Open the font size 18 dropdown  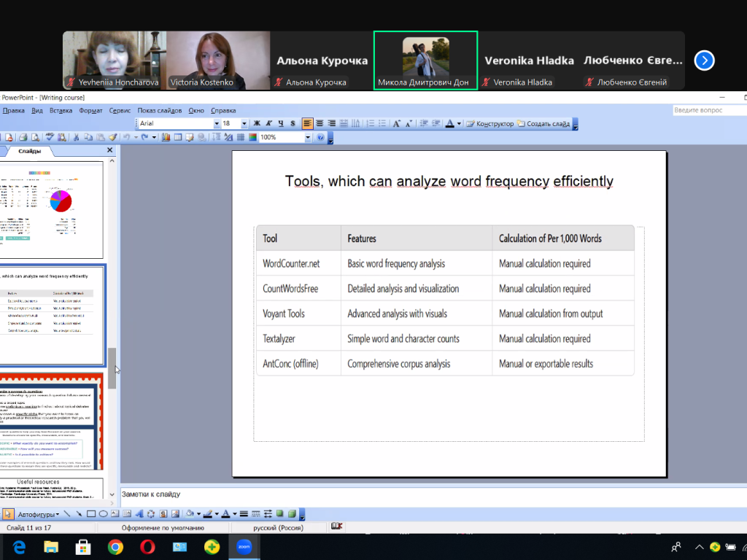pos(244,124)
